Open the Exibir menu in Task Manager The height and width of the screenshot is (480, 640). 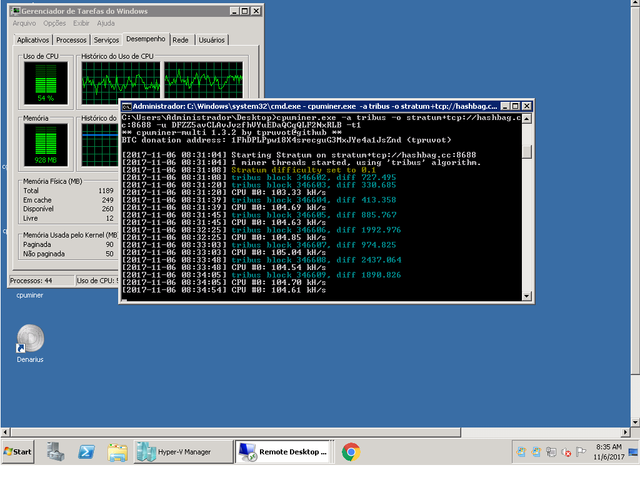pyautogui.click(x=81, y=23)
